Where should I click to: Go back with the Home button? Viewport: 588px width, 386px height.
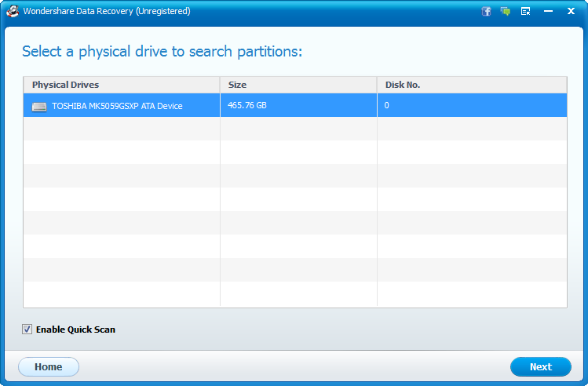49,366
